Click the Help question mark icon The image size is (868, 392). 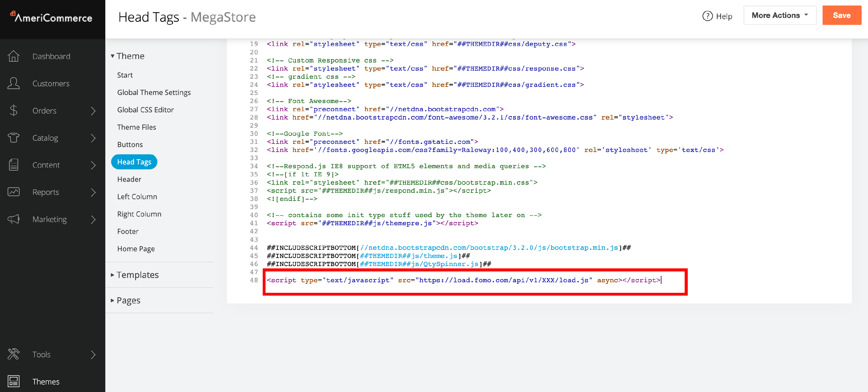click(x=707, y=16)
